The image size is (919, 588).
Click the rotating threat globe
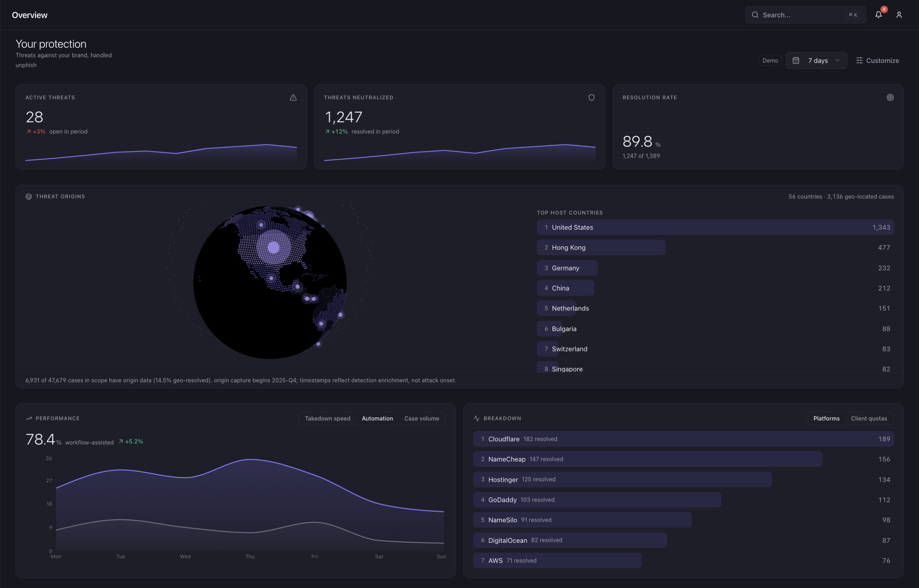(270, 283)
